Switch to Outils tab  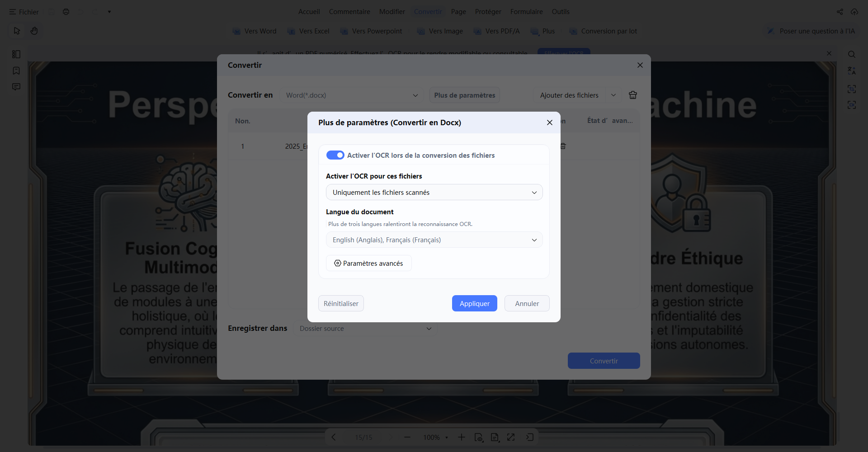(561, 12)
